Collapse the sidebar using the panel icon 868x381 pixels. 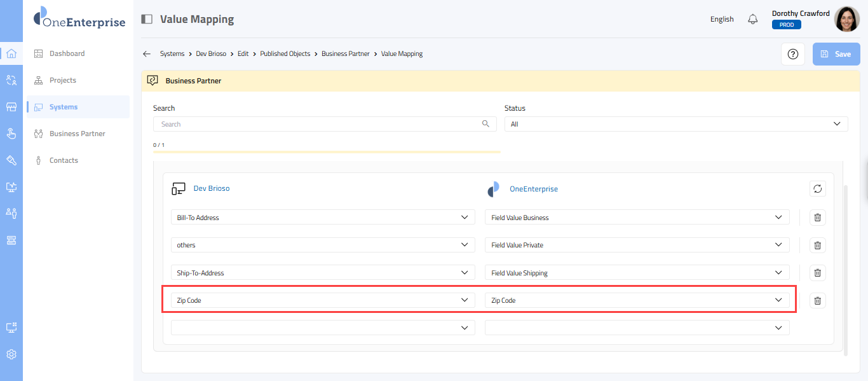pos(147,19)
